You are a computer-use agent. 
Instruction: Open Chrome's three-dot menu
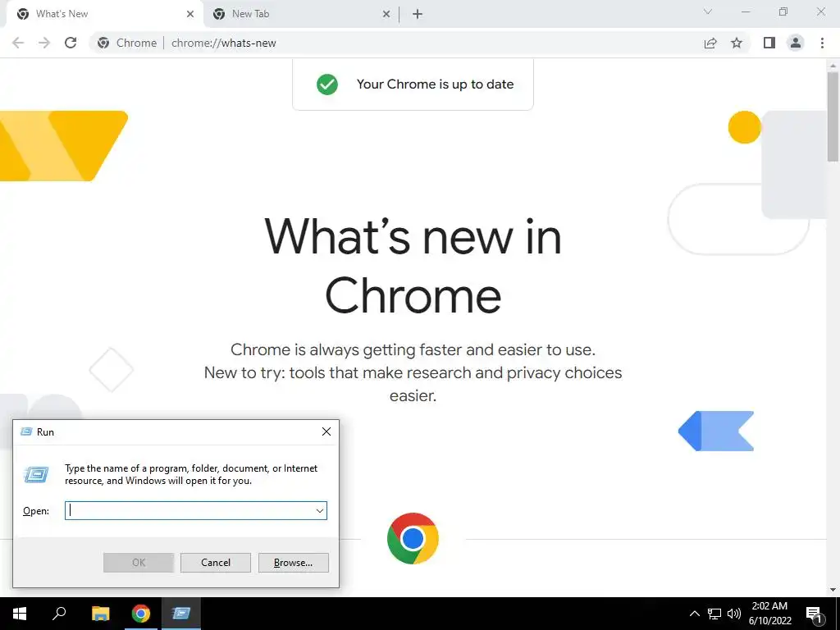pos(822,43)
